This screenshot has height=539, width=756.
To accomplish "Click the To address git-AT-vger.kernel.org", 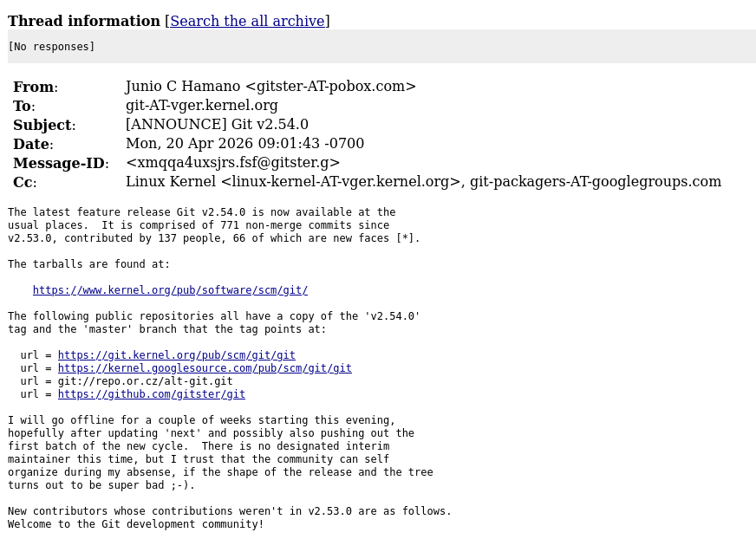I will [201, 106].
